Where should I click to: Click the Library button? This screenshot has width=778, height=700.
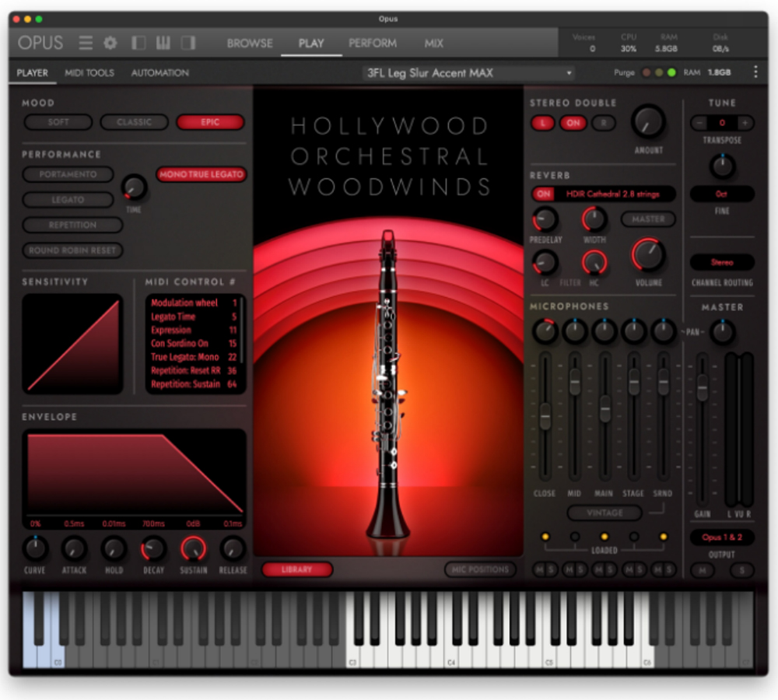[x=296, y=569]
